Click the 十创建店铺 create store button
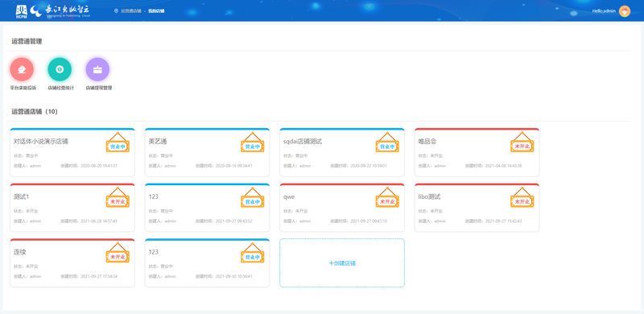Screen dimensions: 644x314 coord(342,263)
